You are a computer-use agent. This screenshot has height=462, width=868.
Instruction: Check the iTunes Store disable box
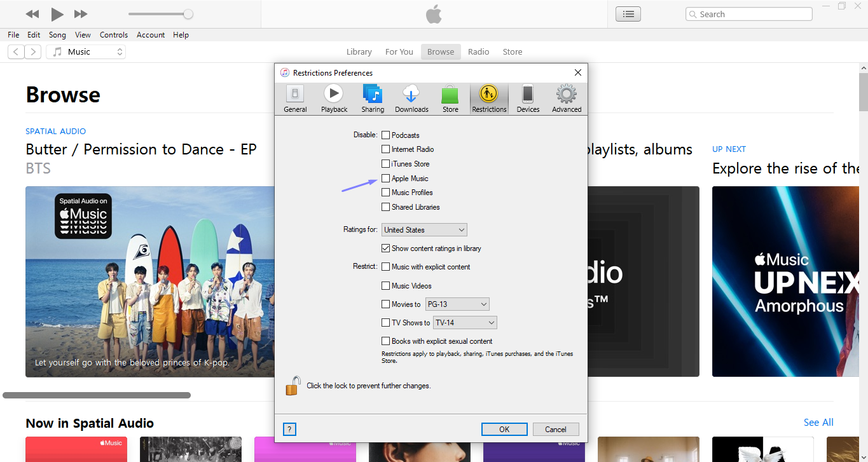coord(385,164)
